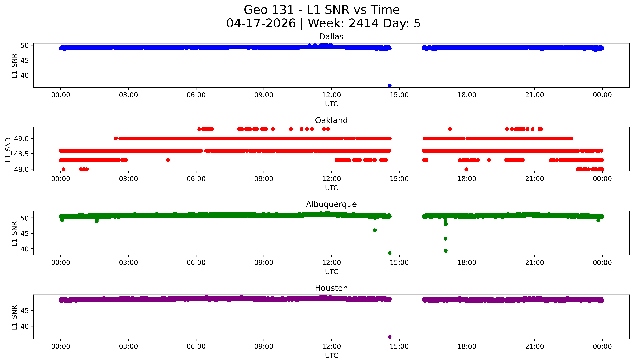Click the UTC axis label under Houston plot

[331, 355]
